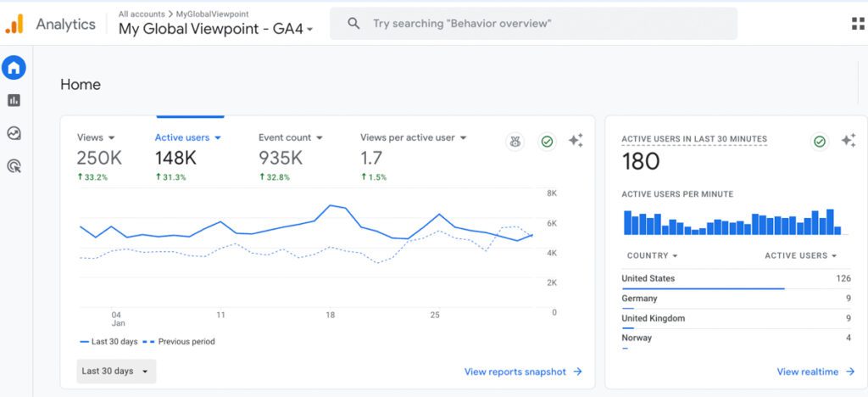Click the Google Analytics logo
Image resolution: width=868 pixels, height=397 pixels.
click(14, 24)
